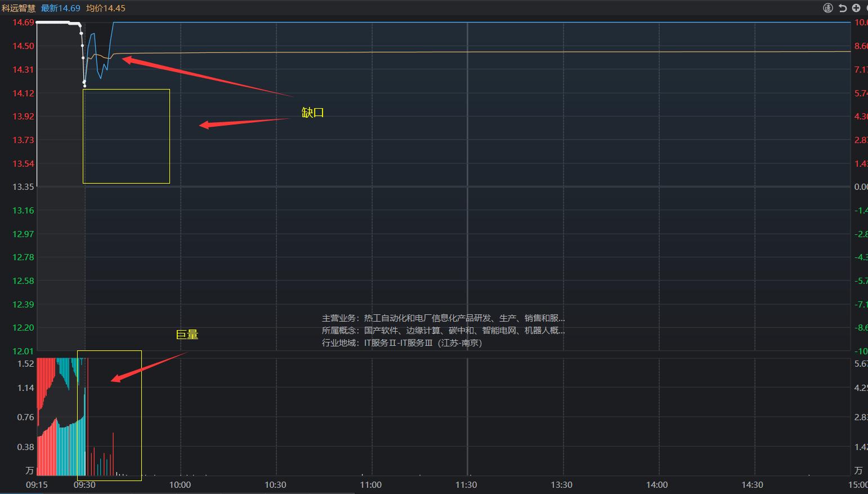
Task: Select the 11:30 time axis marker
Action: pyautogui.click(x=466, y=485)
